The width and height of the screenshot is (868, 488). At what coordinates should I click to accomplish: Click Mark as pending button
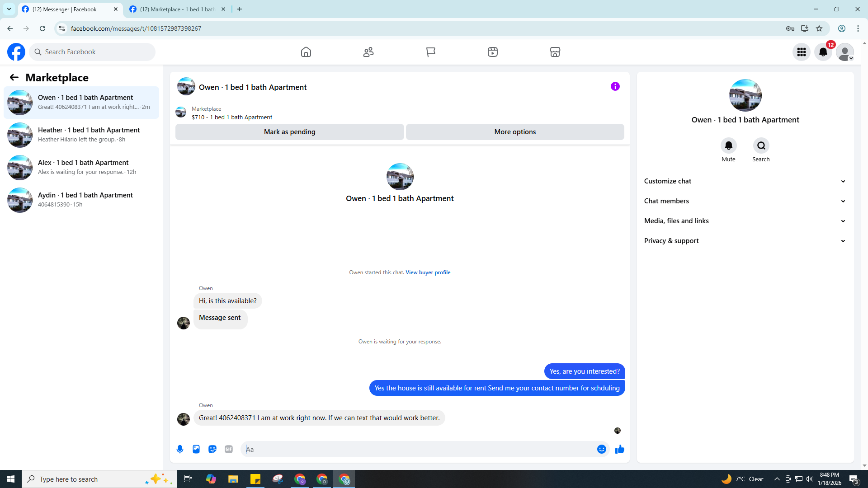tap(289, 132)
